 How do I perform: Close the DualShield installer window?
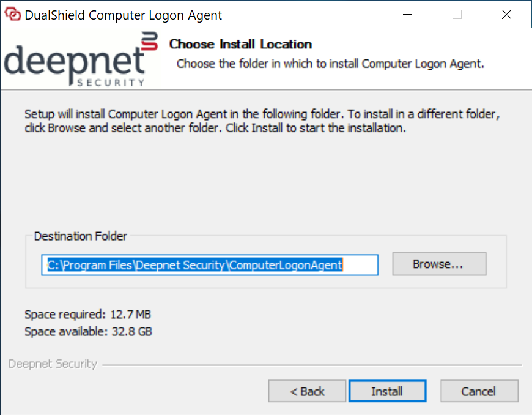pyautogui.click(x=506, y=15)
